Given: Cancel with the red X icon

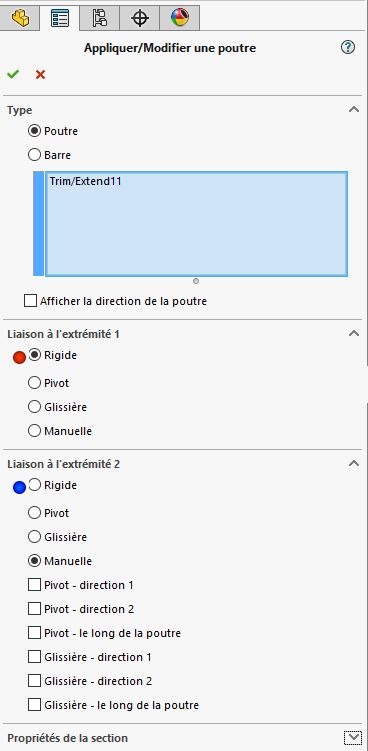Looking at the screenshot, I should 40,75.
